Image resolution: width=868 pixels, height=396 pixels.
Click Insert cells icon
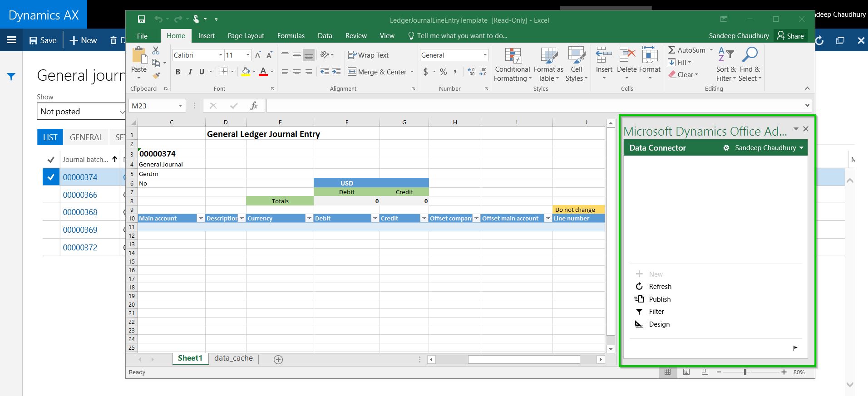coord(604,55)
